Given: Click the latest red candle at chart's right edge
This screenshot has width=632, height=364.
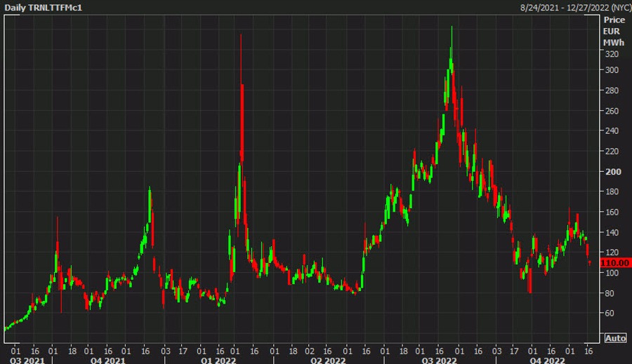Looking at the screenshot, I should [589, 262].
